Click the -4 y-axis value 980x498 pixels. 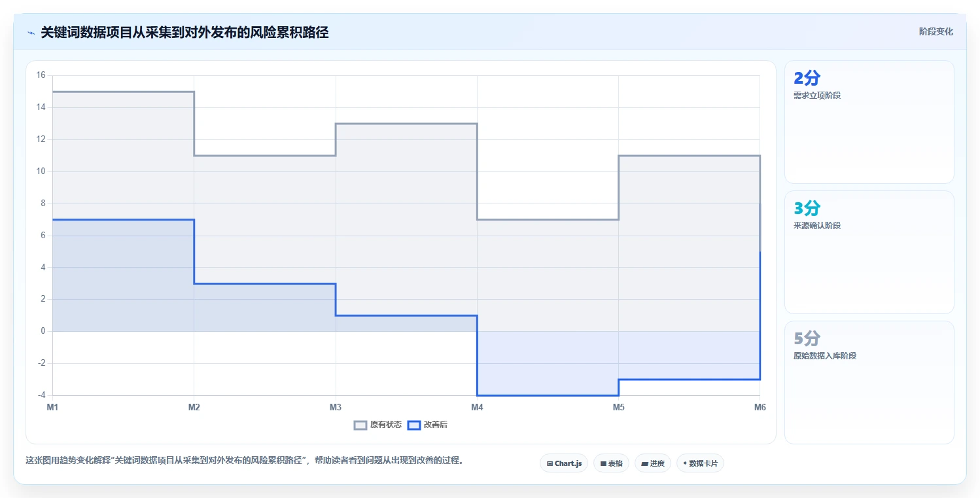point(41,395)
